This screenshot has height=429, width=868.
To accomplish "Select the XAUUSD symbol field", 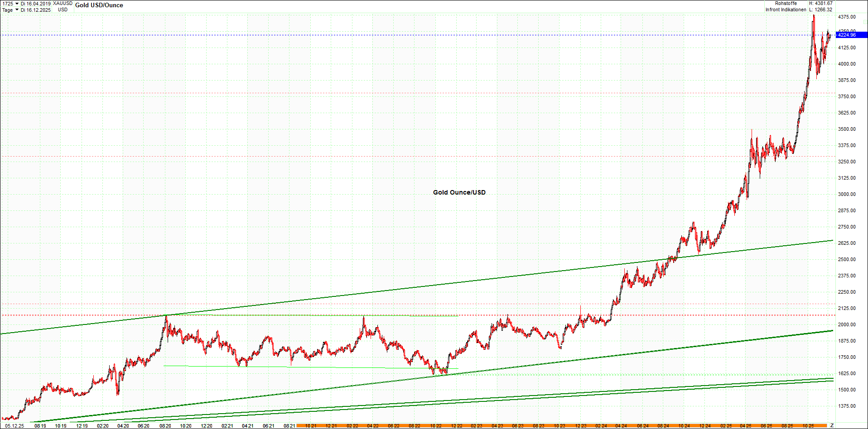I will [x=63, y=3].
